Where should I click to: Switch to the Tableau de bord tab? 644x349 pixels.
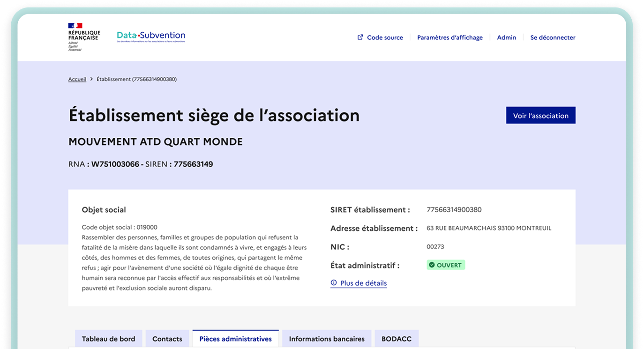click(x=108, y=339)
